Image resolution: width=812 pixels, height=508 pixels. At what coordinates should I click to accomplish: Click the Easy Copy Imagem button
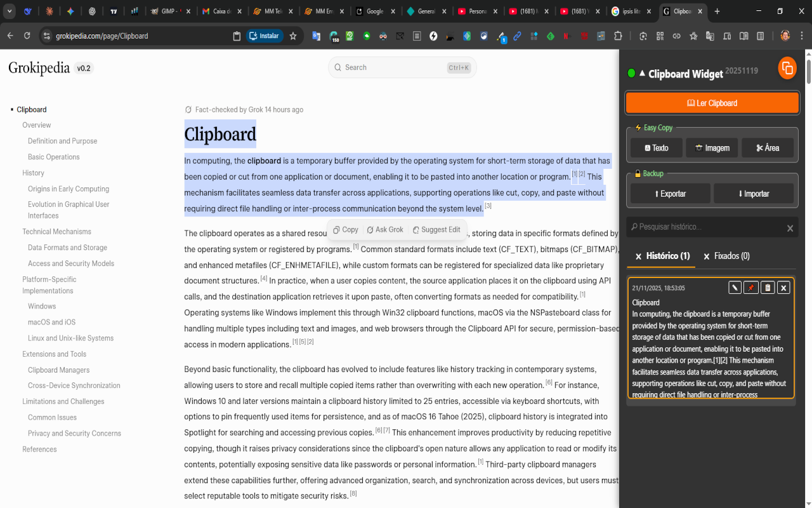click(712, 148)
